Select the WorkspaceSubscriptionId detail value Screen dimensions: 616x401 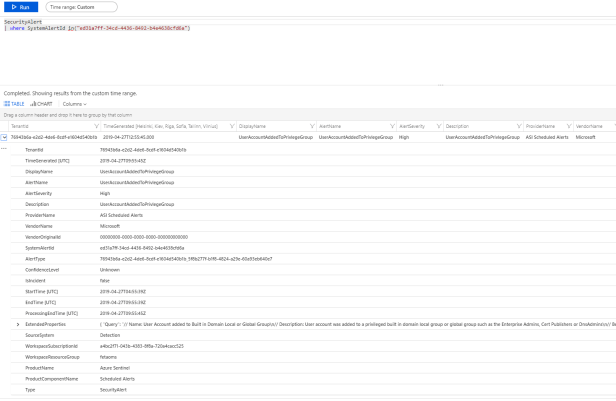tap(142, 346)
